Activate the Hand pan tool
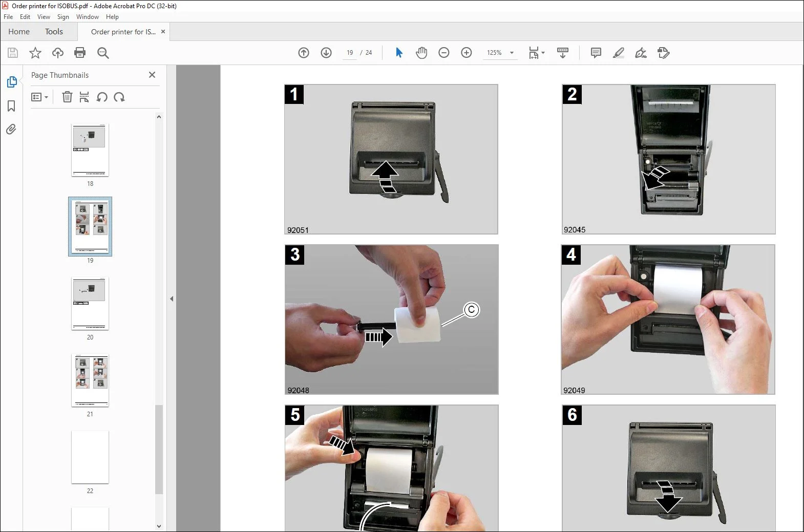 pos(421,53)
